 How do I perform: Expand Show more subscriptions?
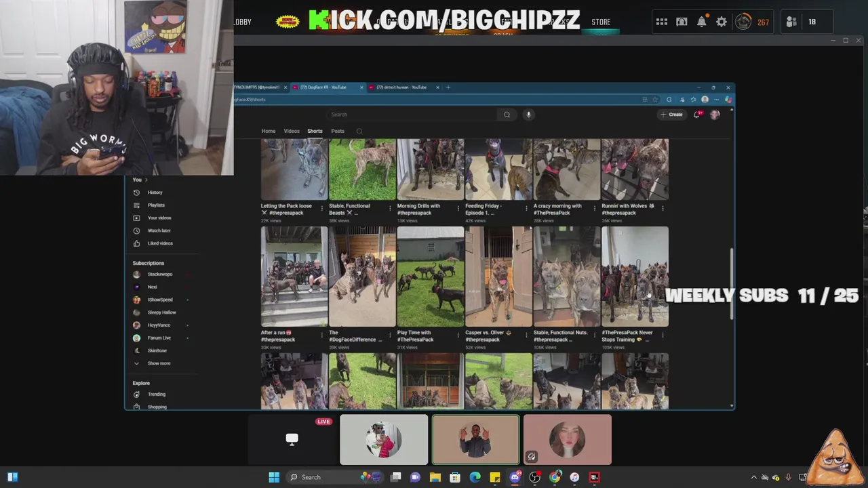[159, 363]
